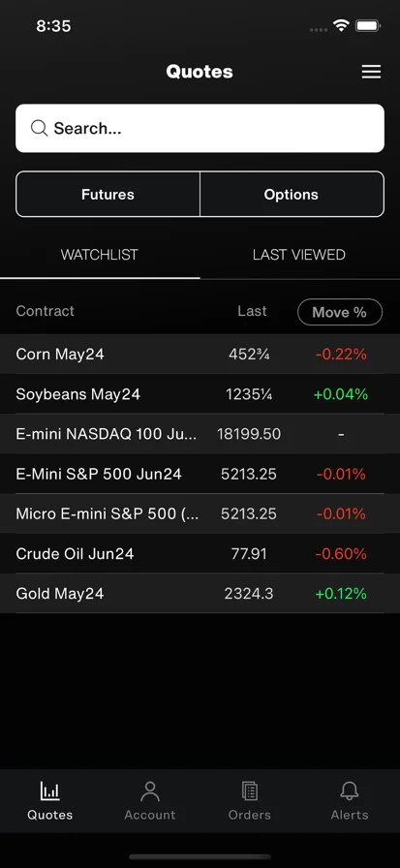Open Account via the person icon

pos(150,791)
